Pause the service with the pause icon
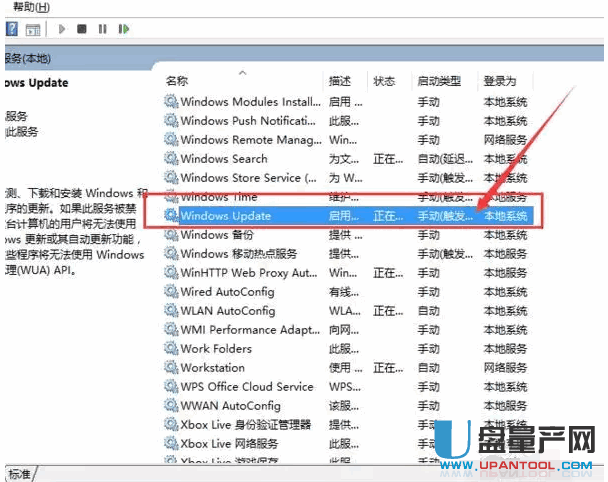The width and height of the screenshot is (608, 482). (x=102, y=30)
